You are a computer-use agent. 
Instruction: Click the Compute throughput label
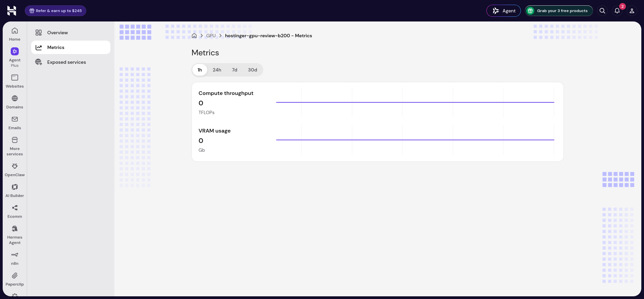pos(226,93)
